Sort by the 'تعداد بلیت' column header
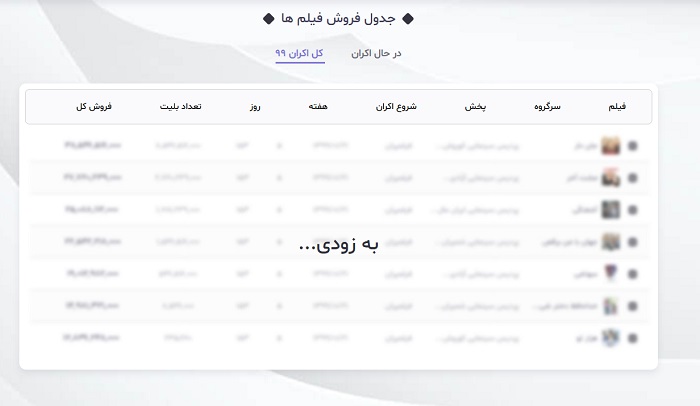This screenshot has height=406, width=700. [x=180, y=106]
